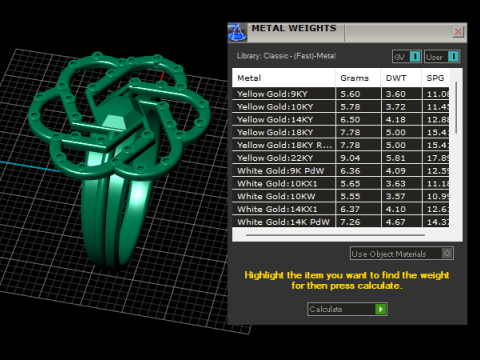Click grams value 9.04 for 22KY
480x360 pixels.
pos(350,158)
